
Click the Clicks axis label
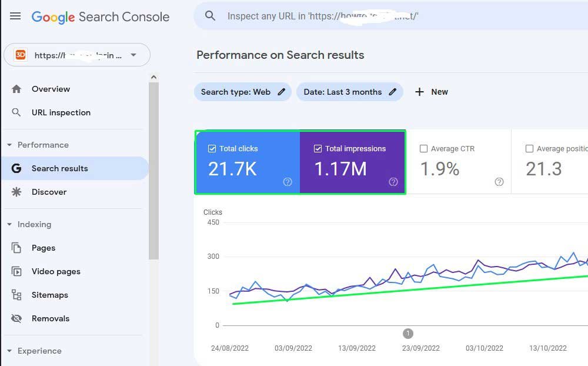point(213,212)
